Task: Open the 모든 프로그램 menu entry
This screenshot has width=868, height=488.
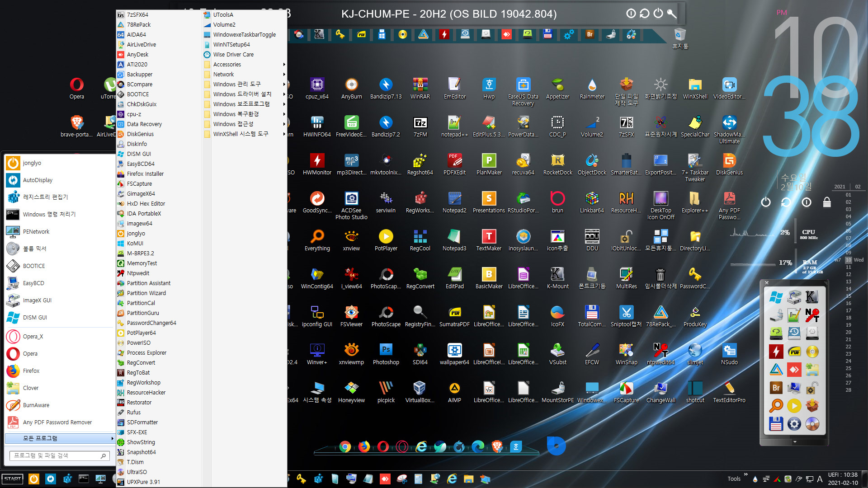Action: [x=60, y=438]
